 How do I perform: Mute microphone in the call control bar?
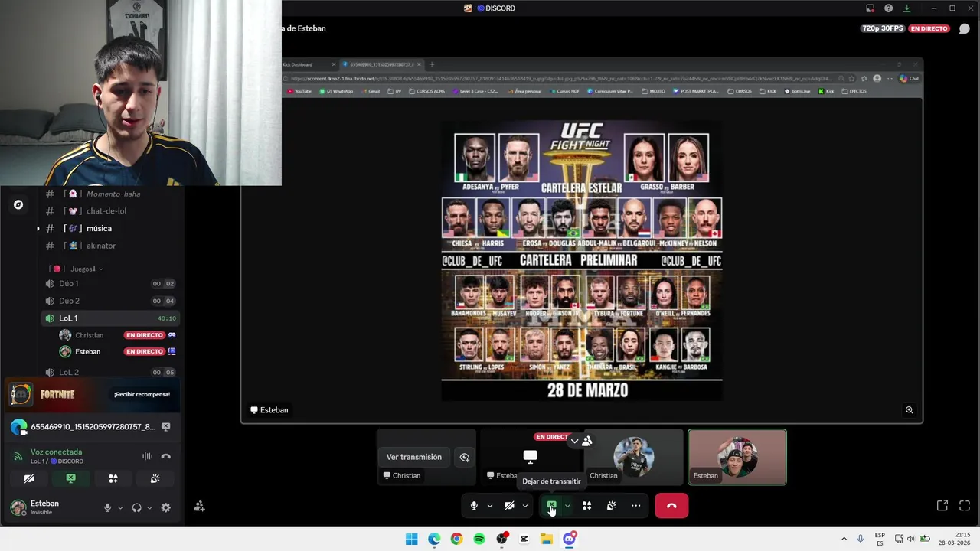[474, 506]
